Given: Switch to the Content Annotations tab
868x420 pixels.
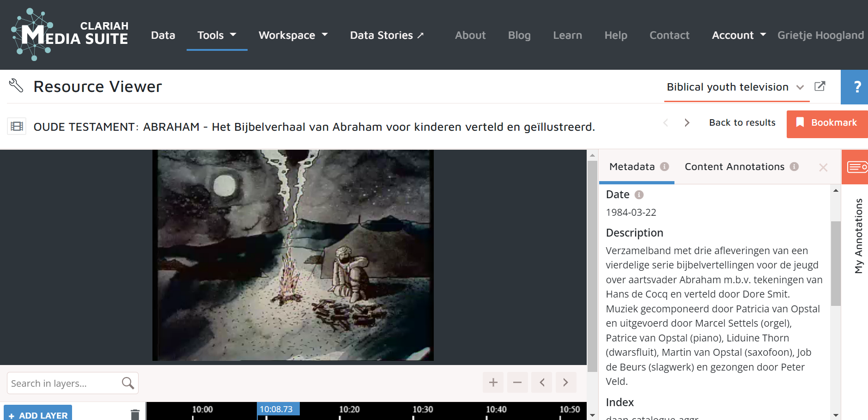Looking at the screenshot, I should (x=734, y=167).
